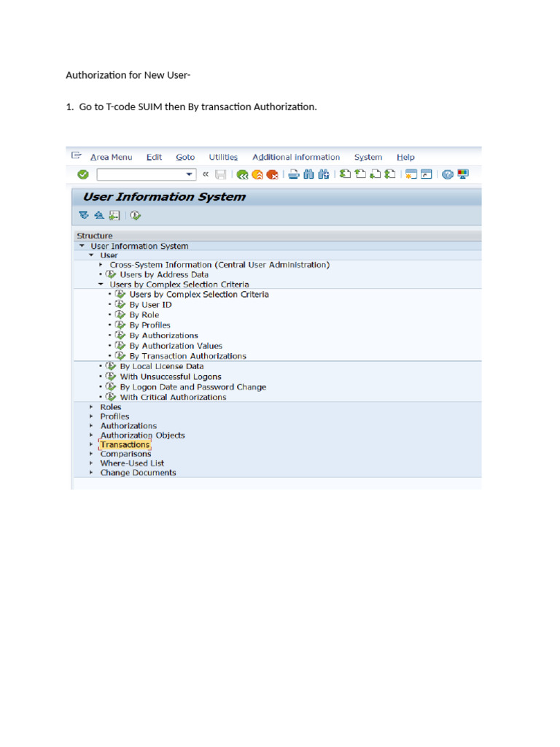
Task: Expand the Transactions node
Action: click(x=91, y=444)
